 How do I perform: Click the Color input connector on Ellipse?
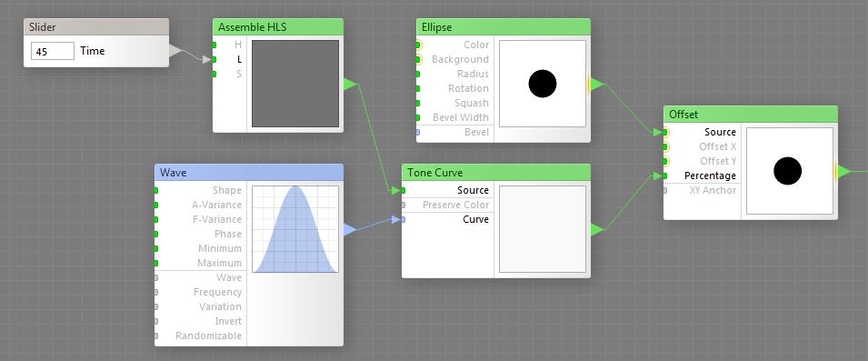coord(418,45)
